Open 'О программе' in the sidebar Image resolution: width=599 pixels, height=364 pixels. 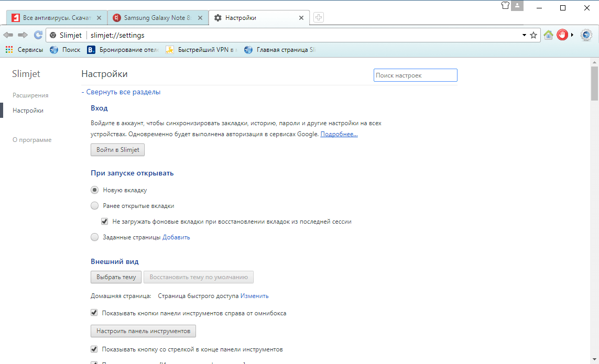[32, 140]
